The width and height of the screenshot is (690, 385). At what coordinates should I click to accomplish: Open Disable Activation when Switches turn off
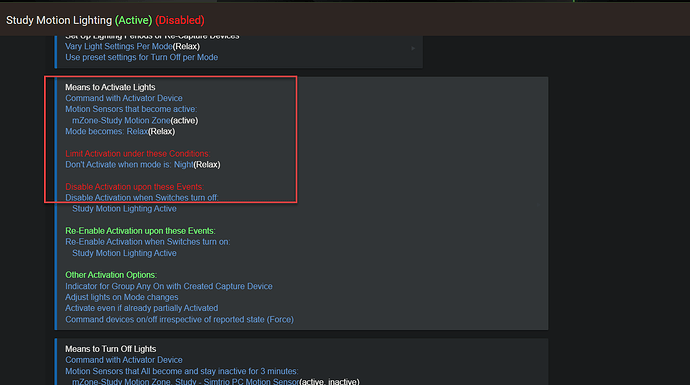pos(142,198)
